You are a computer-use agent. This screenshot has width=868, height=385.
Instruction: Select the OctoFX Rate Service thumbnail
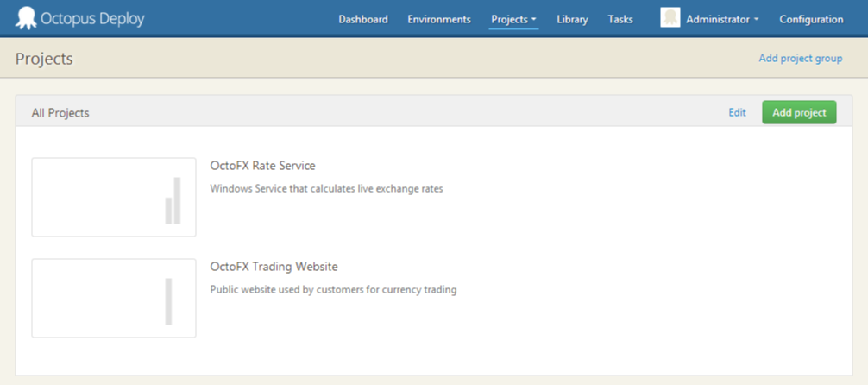coord(114,197)
